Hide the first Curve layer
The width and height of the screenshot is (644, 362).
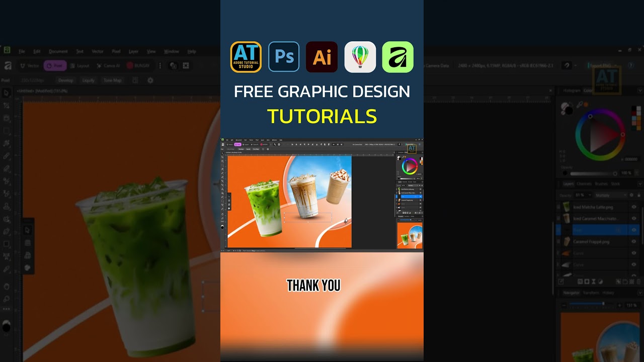pos(634,253)
